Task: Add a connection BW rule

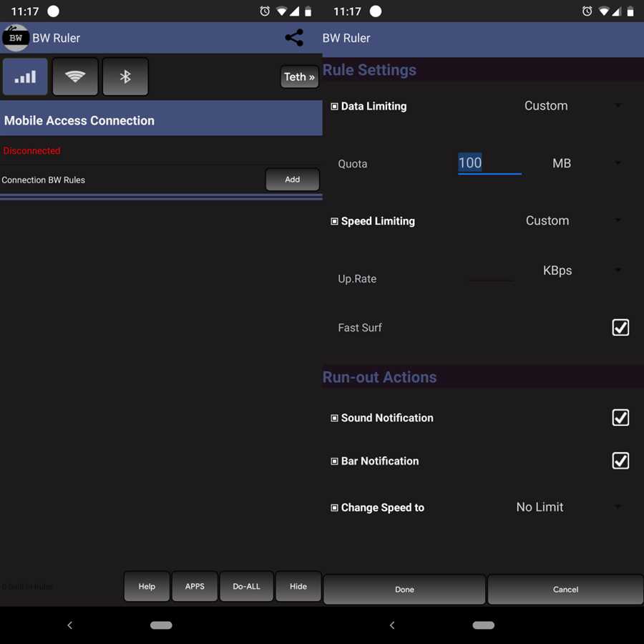Action: [x=293, y=180]
